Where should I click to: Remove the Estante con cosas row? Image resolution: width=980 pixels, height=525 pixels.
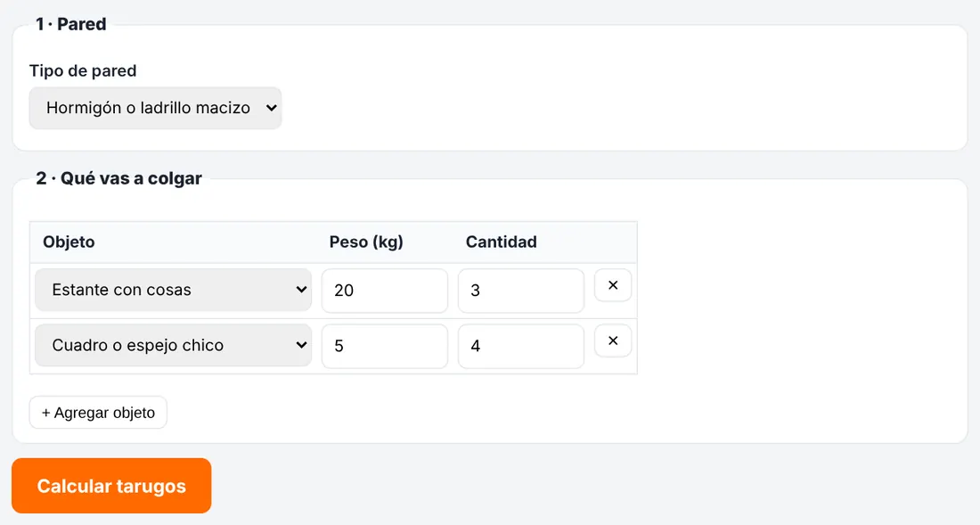613,285
